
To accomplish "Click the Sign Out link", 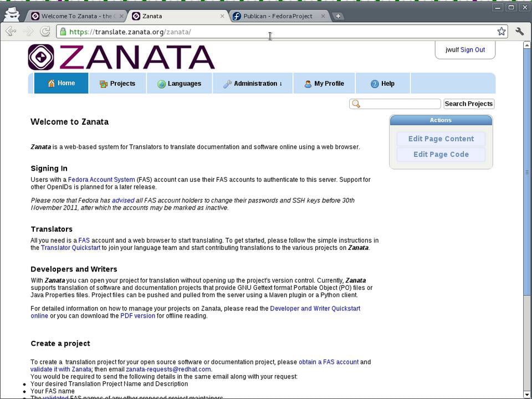I will [473, 50].
